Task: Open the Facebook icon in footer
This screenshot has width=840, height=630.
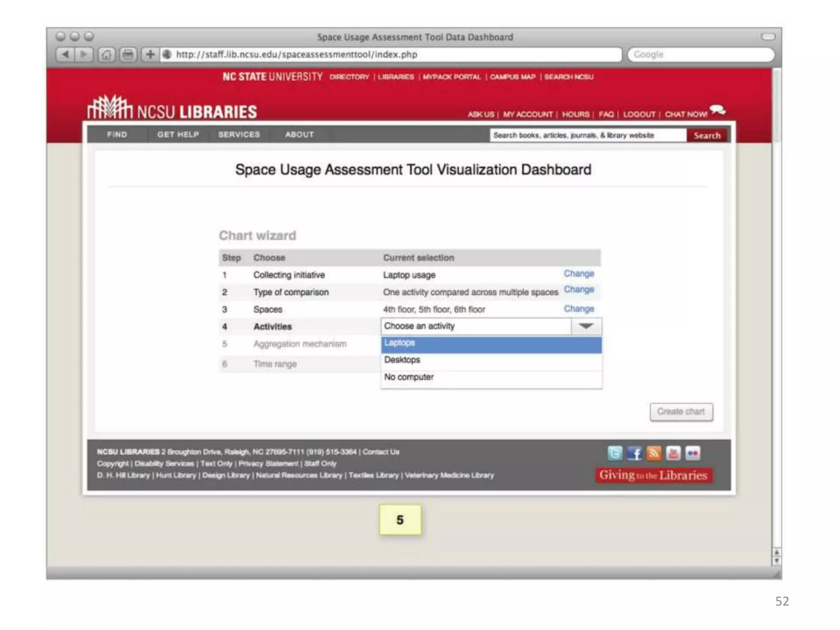Action: coord(634,453)
